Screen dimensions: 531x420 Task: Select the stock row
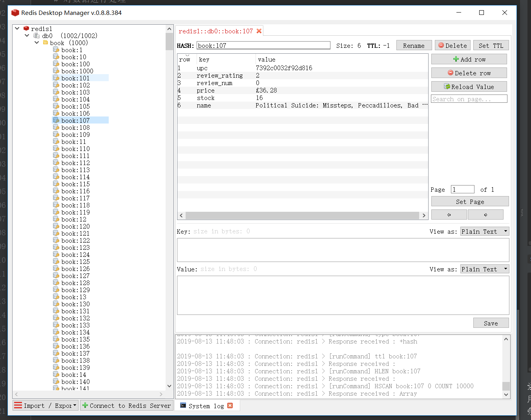(303, 98)
